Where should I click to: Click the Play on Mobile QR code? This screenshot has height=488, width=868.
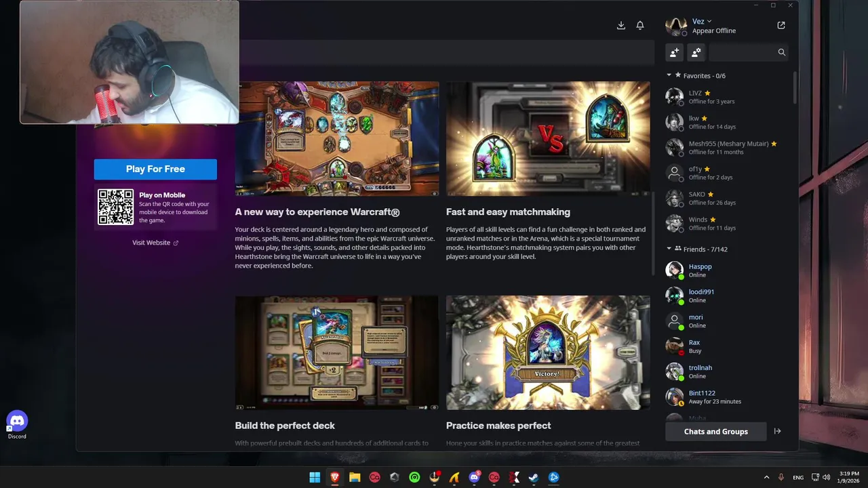(x=116, y=207)
